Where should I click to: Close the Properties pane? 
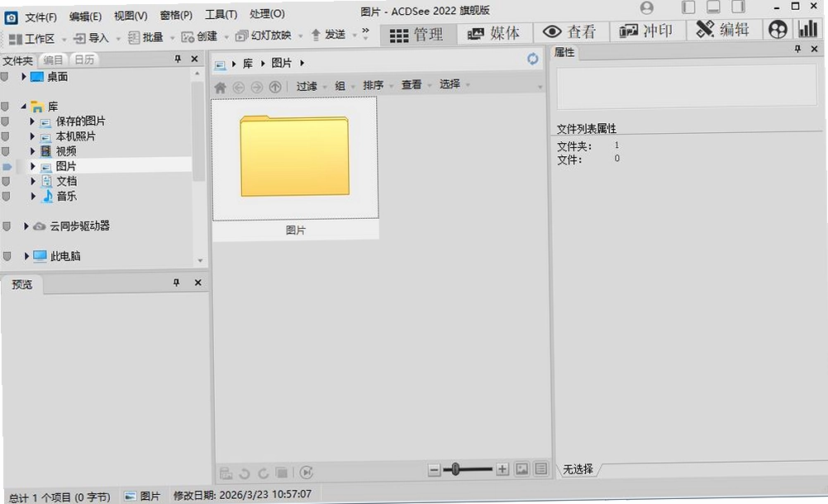tap(814, 49)
